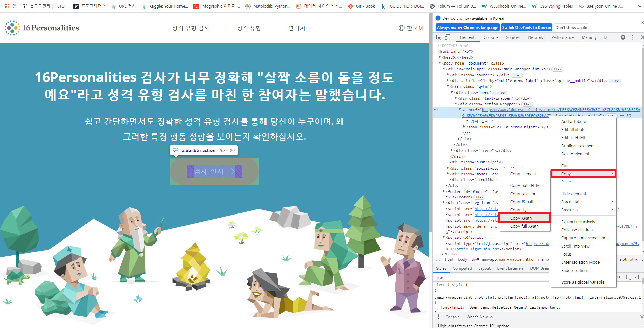
Task: Expand the head element node
Action: (x=440, y=57)
